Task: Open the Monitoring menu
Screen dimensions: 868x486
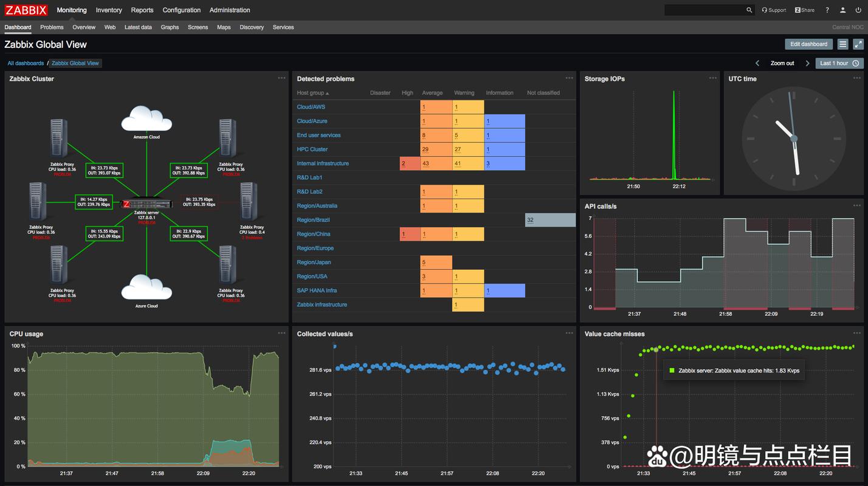Action: [72, 10]
